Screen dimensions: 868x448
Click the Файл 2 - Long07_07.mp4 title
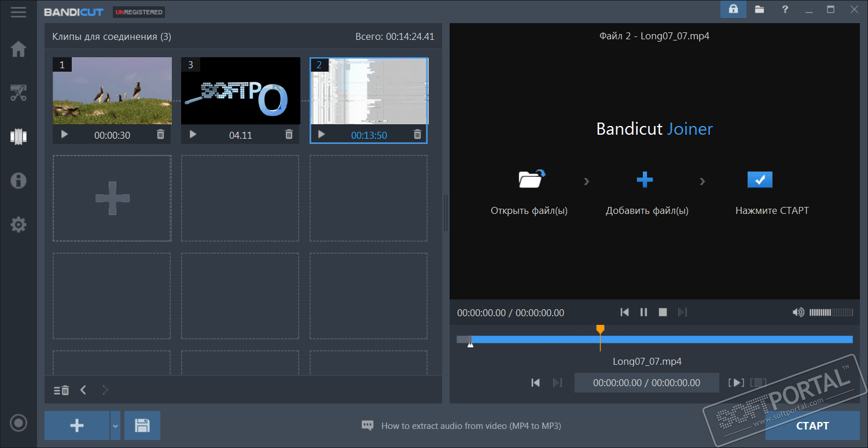click(654, 36)
